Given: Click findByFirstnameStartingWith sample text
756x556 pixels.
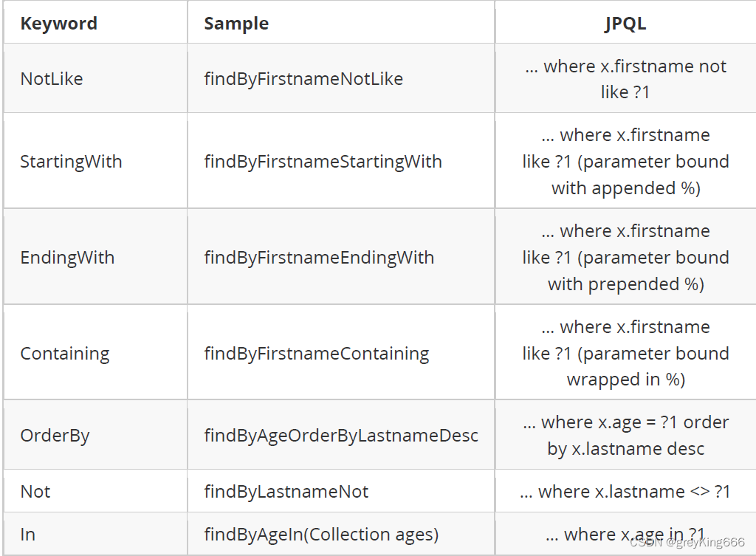Looking at the screenshot, I should tap(323, 162).
